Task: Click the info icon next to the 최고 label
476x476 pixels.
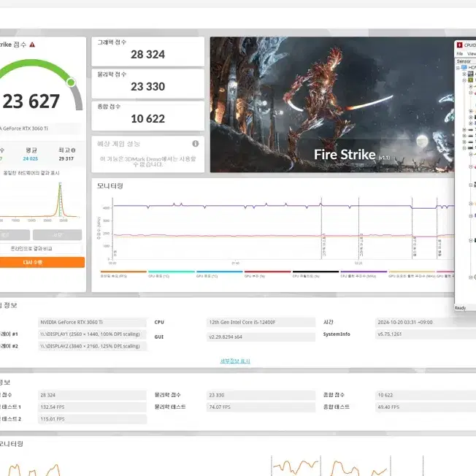Action: [74, 150]
